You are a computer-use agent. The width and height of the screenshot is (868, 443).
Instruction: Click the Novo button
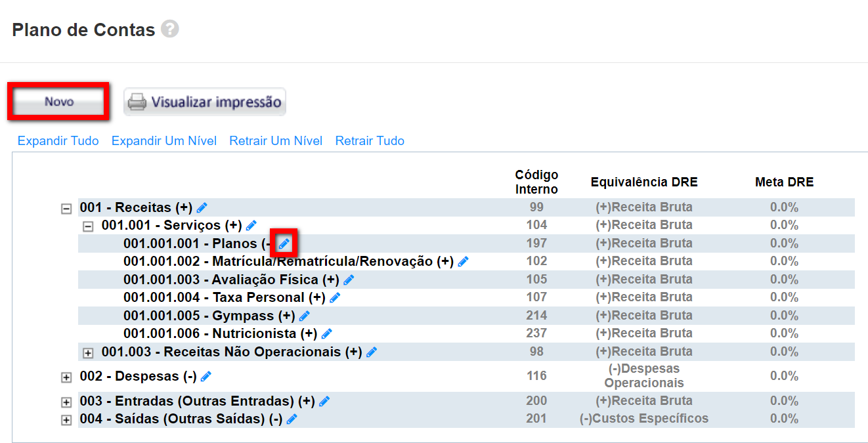59,102
